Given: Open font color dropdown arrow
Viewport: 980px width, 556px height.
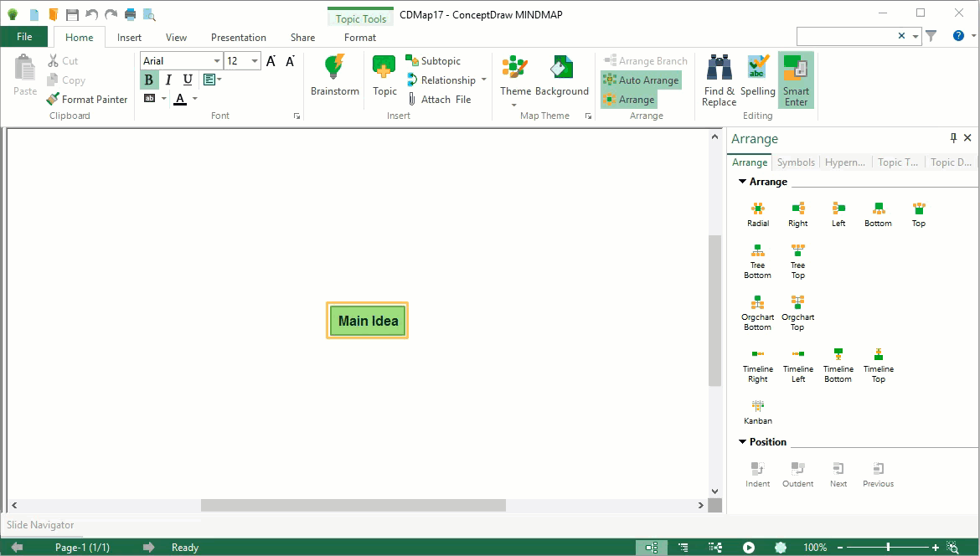Looking at the screenshot, I should coord(195,99).
